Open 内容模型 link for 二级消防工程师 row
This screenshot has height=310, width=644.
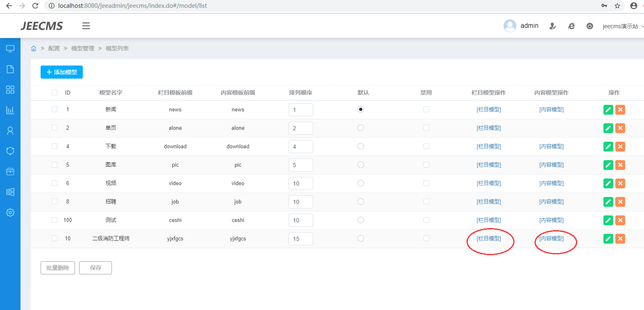pyautogui.click(x=551, y=238)
